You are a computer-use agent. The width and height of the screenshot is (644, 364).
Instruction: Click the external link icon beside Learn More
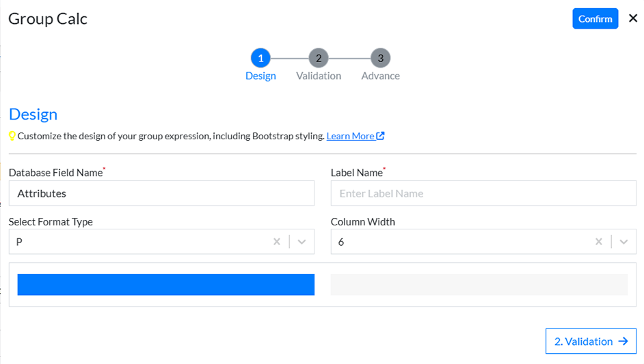click(381, 136)
